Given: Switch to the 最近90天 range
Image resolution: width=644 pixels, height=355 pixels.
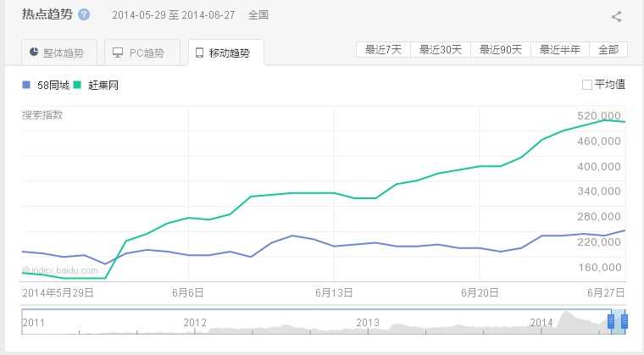Looking at the screenshot, I should pos(501,49).
